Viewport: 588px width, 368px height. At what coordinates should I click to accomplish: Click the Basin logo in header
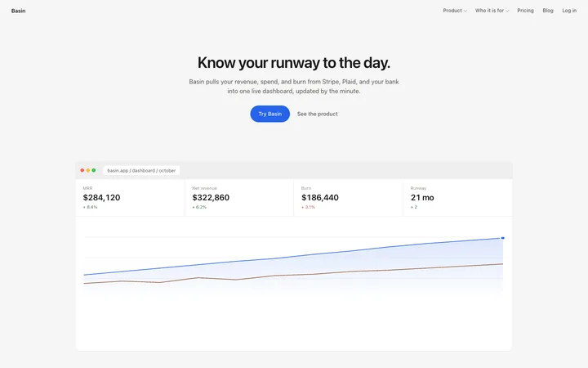[18, 11]
